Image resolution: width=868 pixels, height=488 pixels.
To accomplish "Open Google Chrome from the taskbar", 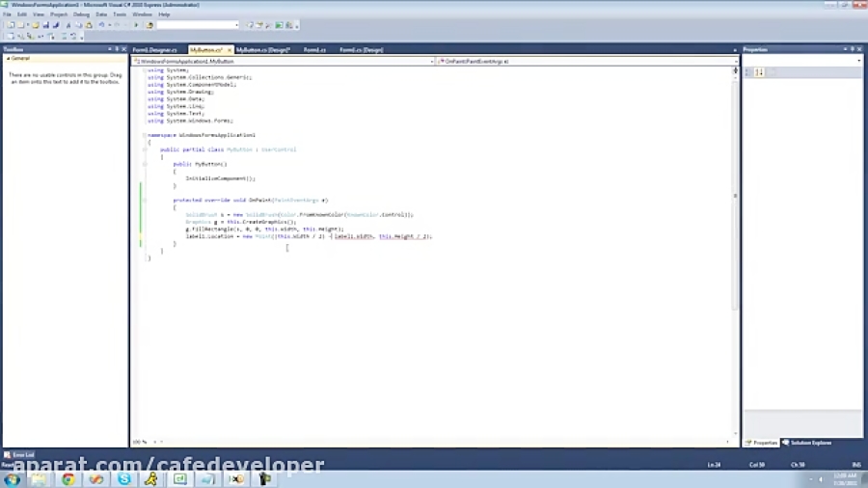I will click(x=68, y=479).
